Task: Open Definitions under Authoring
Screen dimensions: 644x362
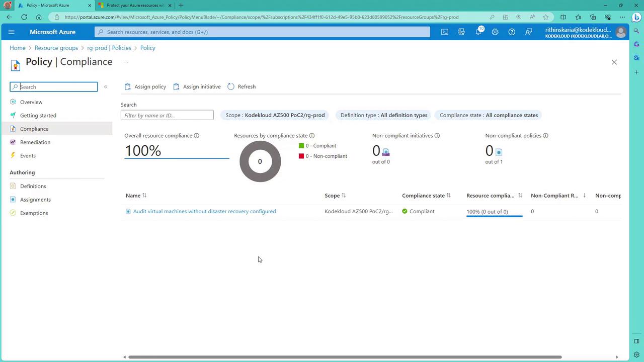Action: tap(33, 186)
